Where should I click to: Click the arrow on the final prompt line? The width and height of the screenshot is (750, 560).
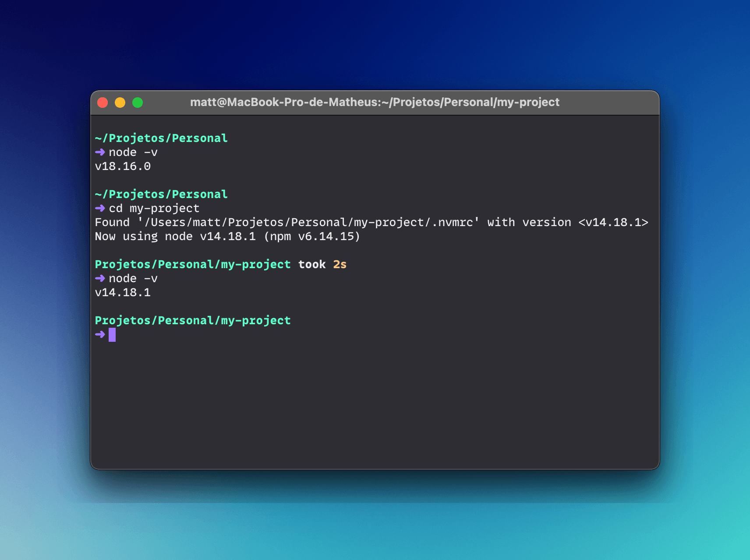pos(100,334)
